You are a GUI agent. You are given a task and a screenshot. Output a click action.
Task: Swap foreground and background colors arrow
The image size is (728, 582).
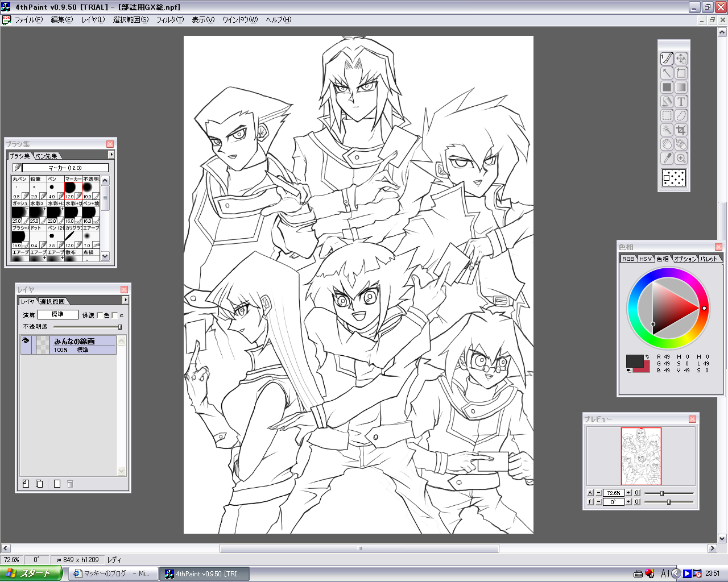pyautogui.click(x=647, y=357)
